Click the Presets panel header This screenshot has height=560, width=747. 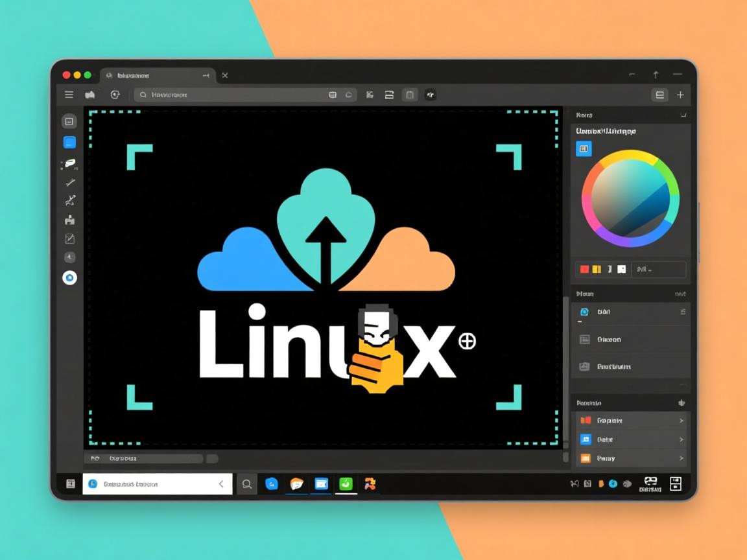click(587, 402)
